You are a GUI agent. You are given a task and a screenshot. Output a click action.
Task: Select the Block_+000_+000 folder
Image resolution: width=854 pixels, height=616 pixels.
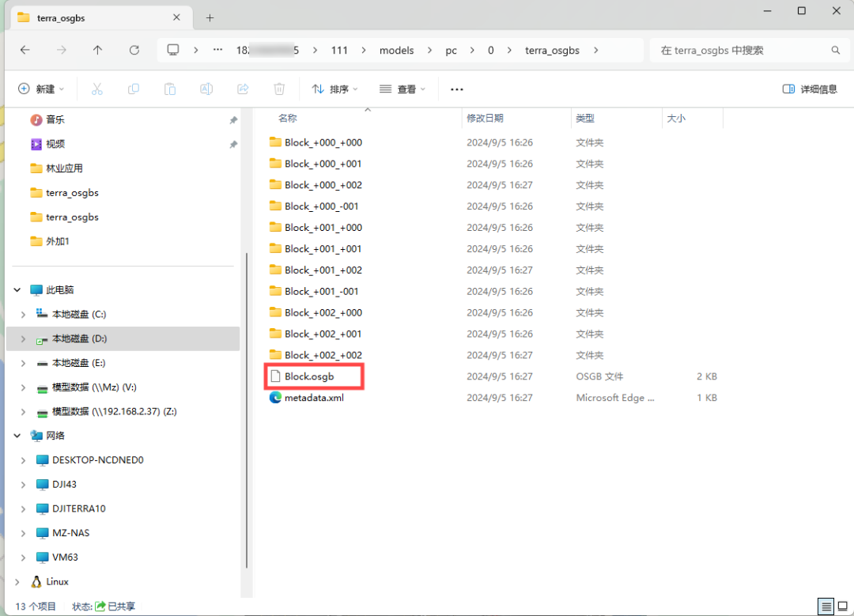(x=323, y=142)
